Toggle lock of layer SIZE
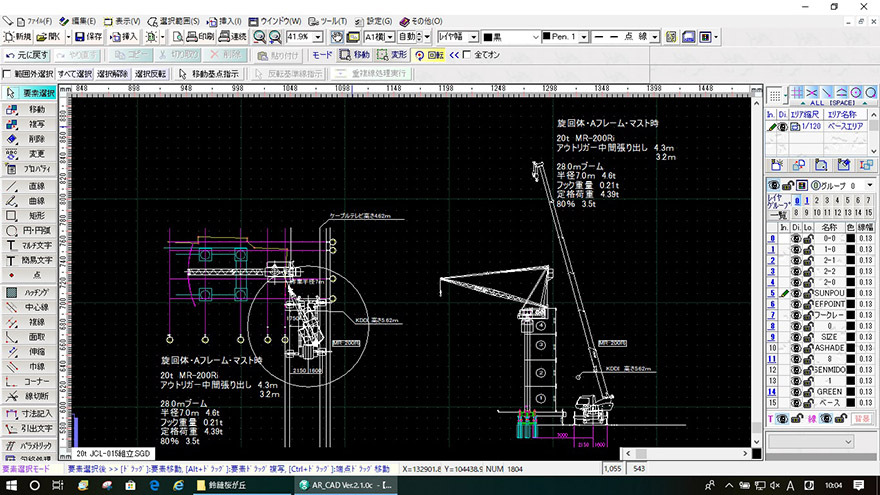880x495 pixels. (808, 337)
